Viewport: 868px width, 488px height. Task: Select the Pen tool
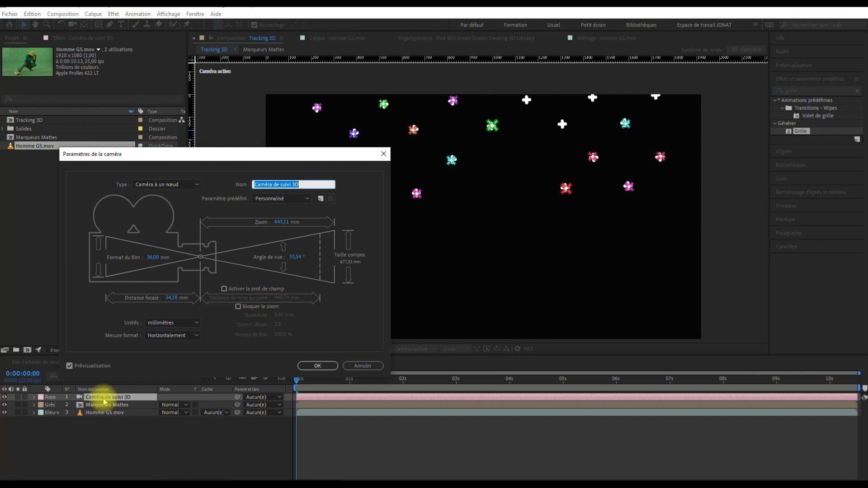pyautogui.click(x=110, y=24)
